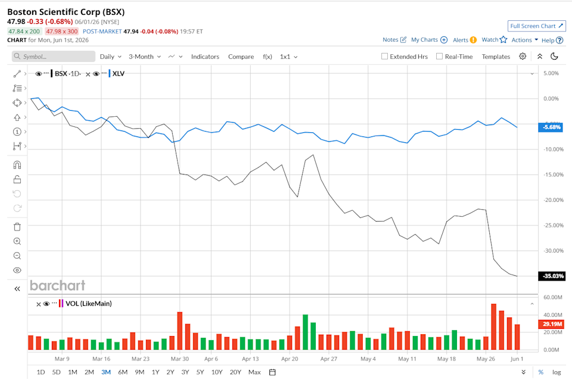The height and width of the screenshot is (392, 572).
Task: Open the Daily frequency dropdown
Action: tap(111, 57)
